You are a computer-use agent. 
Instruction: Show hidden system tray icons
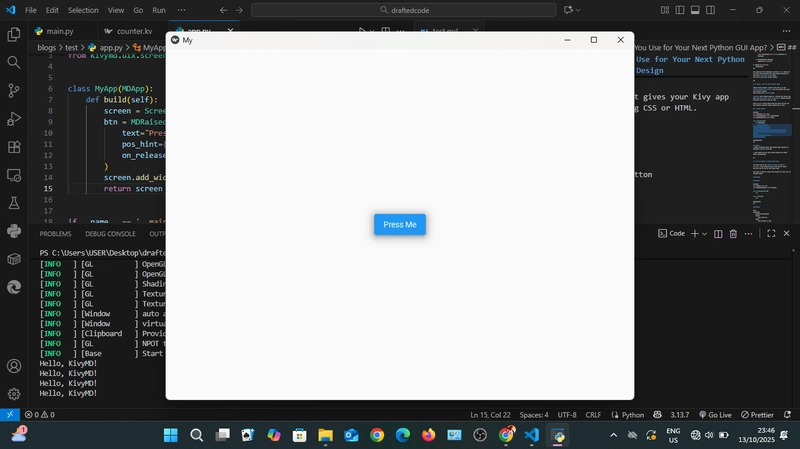pos(613,435)
